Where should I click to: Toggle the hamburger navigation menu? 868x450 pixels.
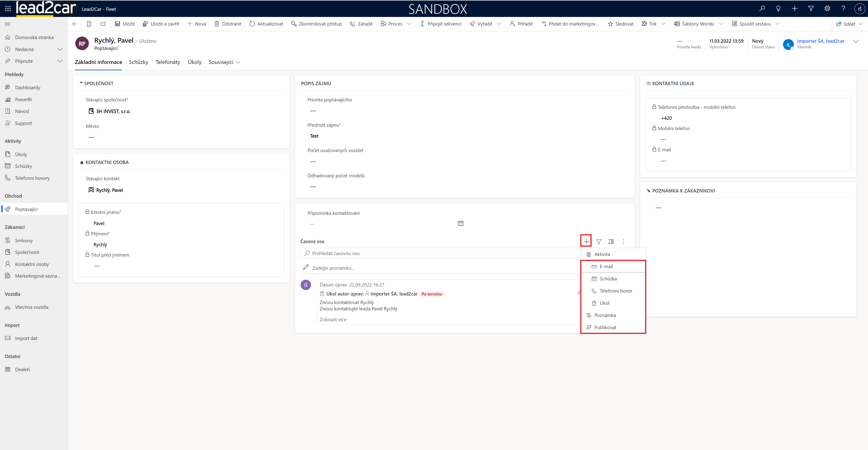pos(7,24)
